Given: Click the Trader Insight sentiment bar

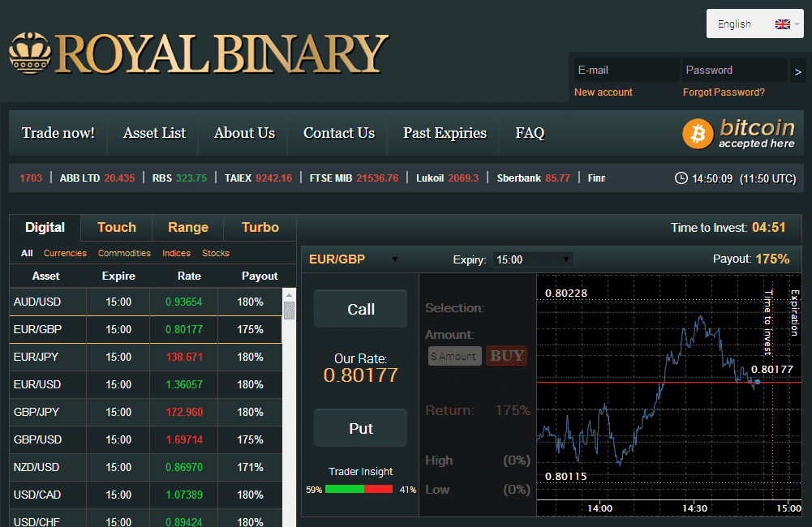Looking at the screenshot, I should coord(359,489).
